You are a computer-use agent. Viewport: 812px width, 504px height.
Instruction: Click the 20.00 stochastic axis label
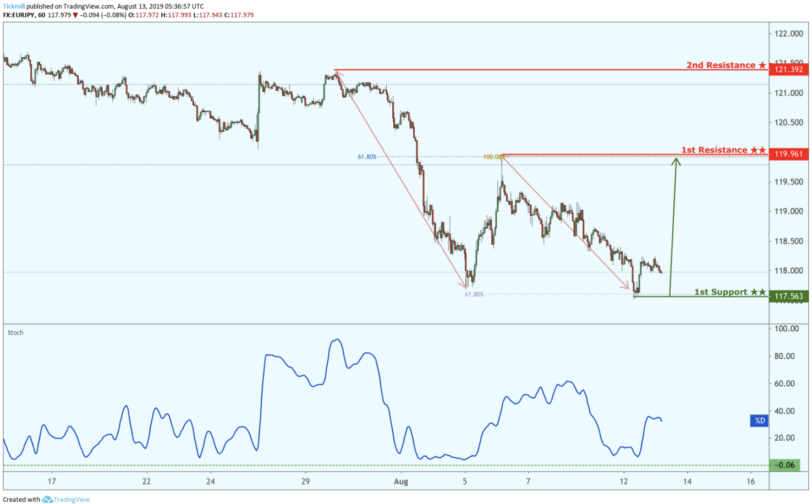pos(784,438)
